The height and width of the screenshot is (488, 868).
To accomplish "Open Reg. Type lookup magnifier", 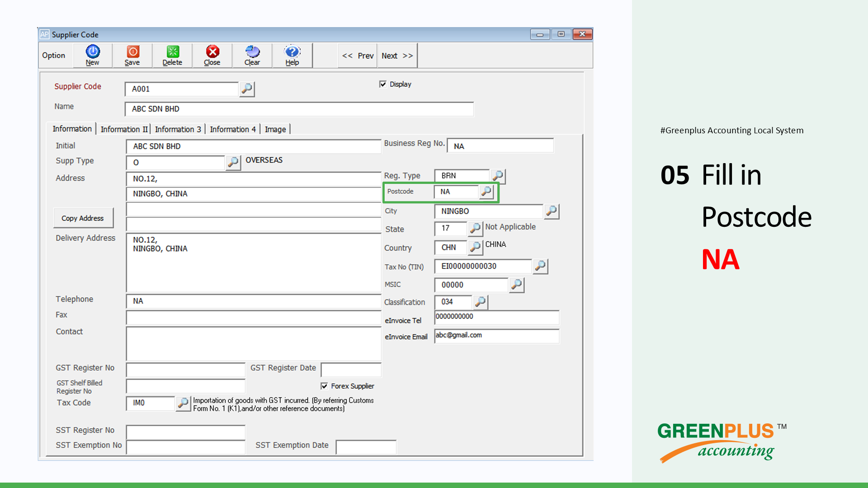I will click(x=498, y=176).
